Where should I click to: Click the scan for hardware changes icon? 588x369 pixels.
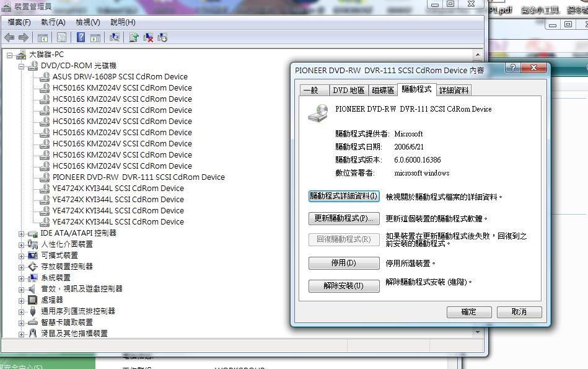[x=115, y=37]
